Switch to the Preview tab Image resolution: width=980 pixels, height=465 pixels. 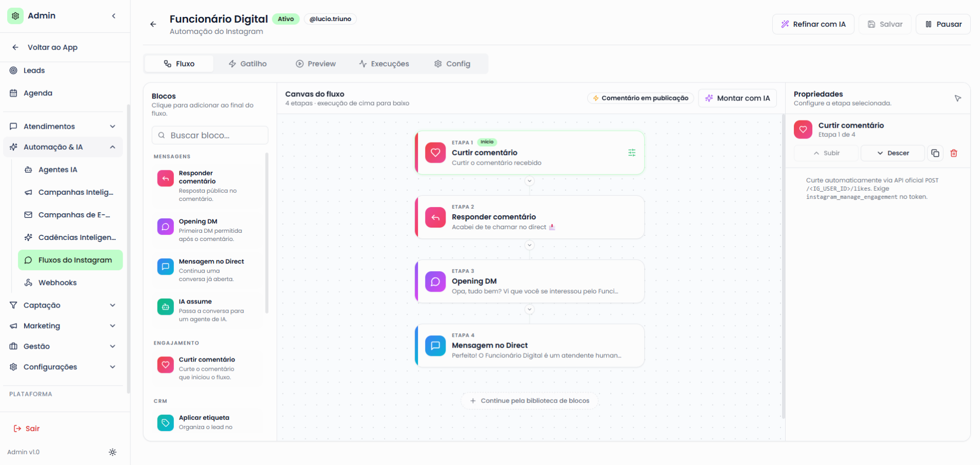click(316, 64)
